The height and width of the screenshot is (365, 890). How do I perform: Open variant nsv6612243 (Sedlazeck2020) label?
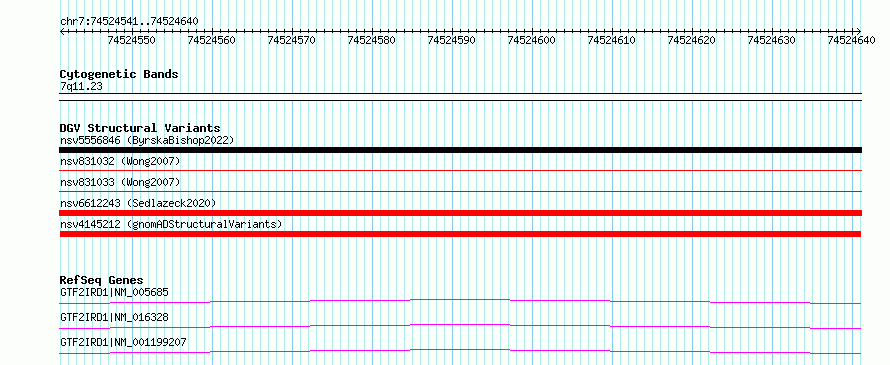pyautogui.click(x=138, y=203)
